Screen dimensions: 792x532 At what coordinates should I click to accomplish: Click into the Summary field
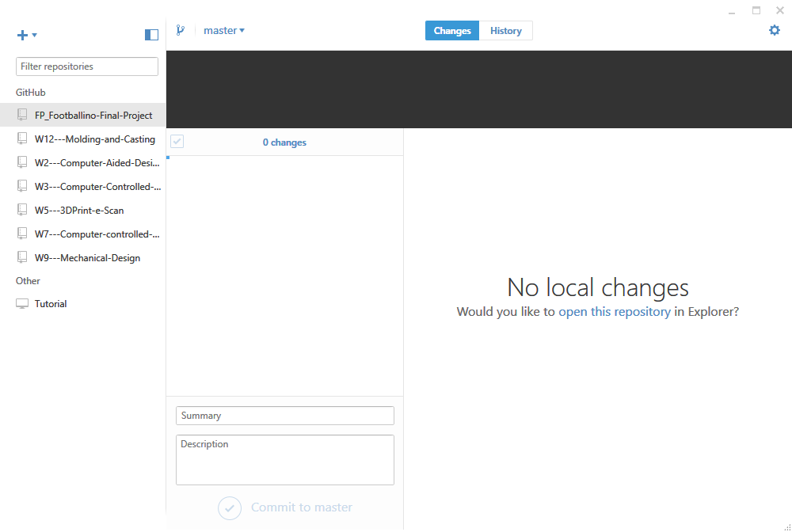[x=285, y=416]
